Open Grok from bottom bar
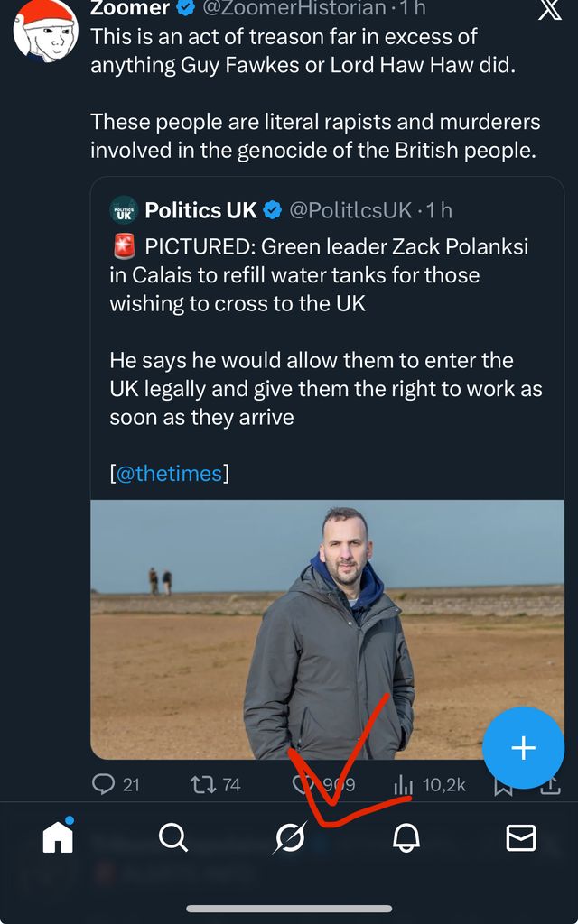The height and width of the screenshot is (924, 578). [x=290, y=838]
